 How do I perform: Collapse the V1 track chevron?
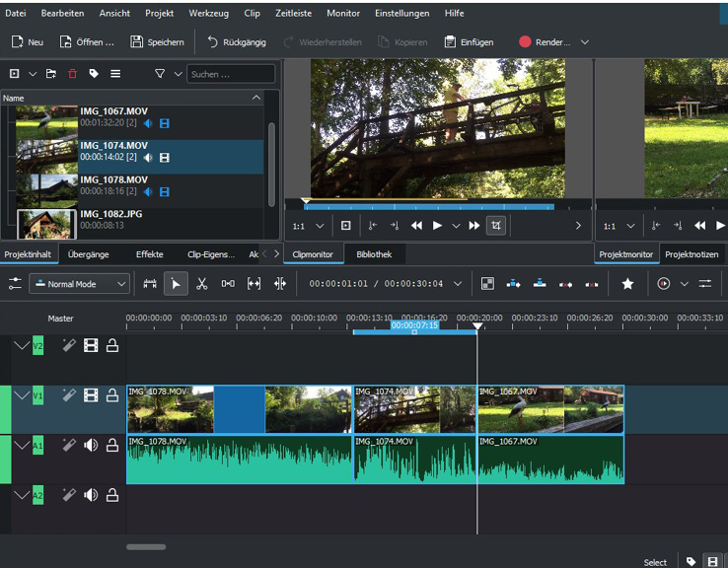[x=22, y=395]
